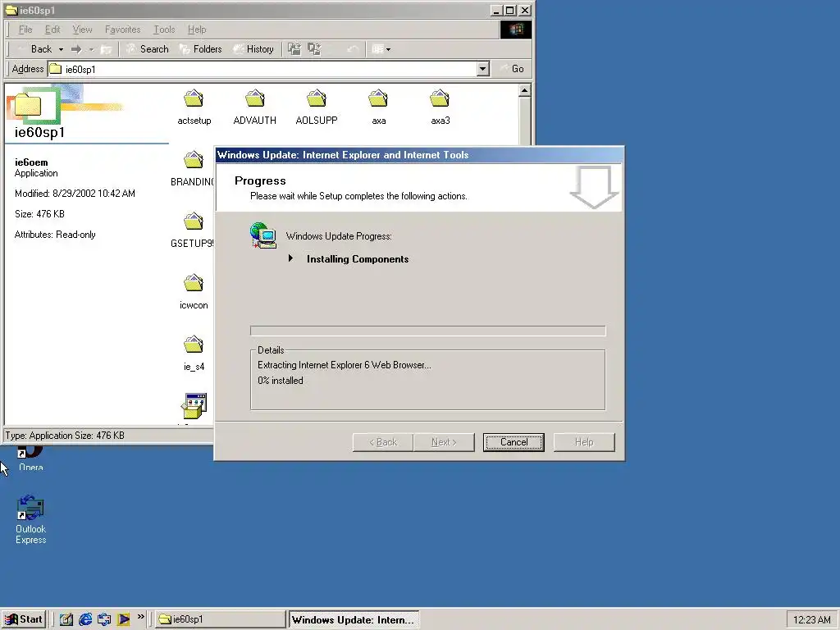Open the ADVAUTH folder
This screenshot has width=840, height=630.
coord(255,107)
